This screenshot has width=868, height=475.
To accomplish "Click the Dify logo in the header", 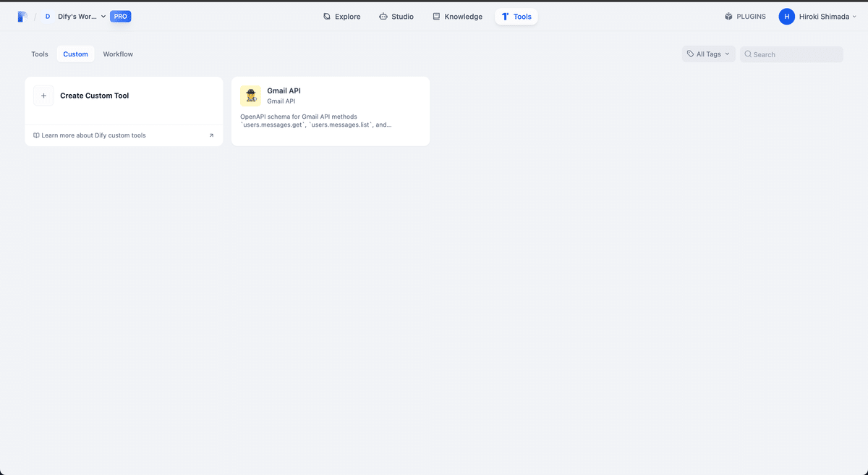I will [x=21, y=15].
